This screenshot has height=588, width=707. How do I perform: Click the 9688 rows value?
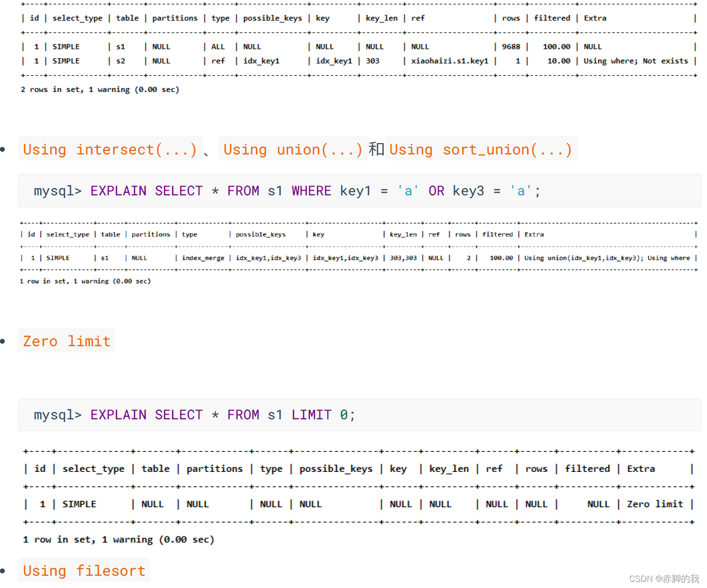point(511,47)
